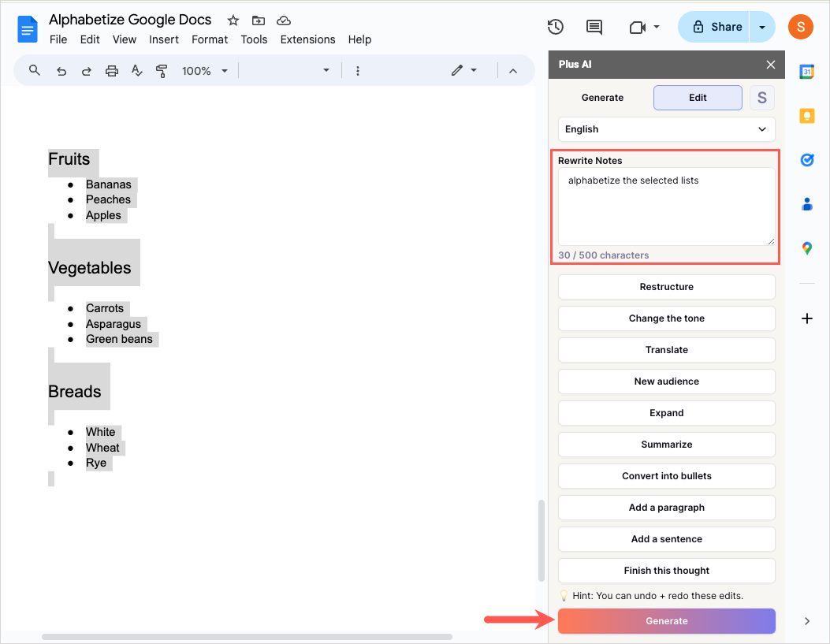Viewport: 830px width, 644px height.
Task: Click the vertical document scrollbar
Action: [x=541, y=540]
